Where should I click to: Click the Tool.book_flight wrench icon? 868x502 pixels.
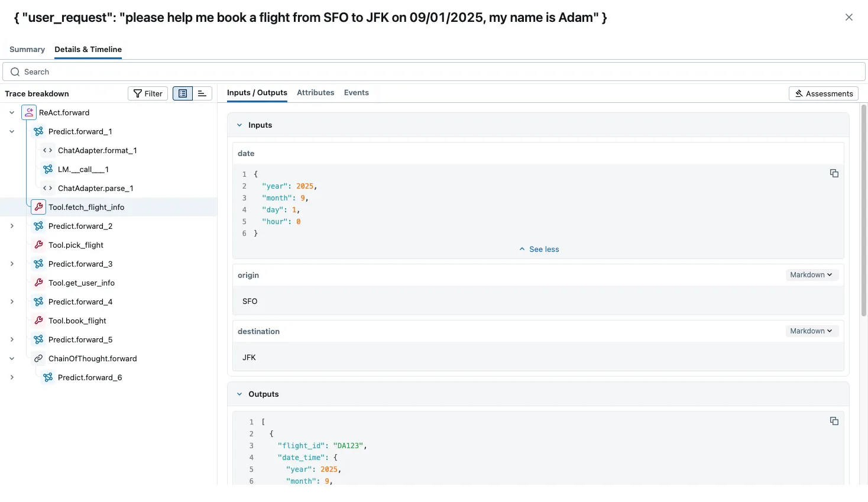38,320
